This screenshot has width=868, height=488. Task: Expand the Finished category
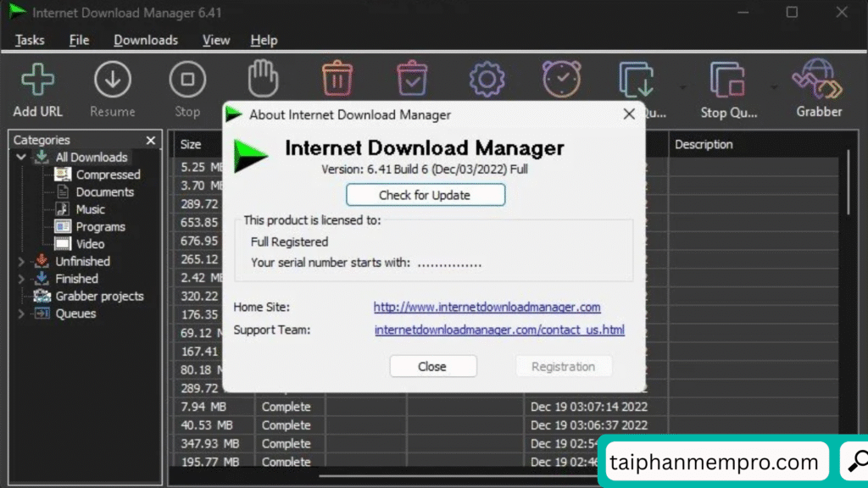21,279
